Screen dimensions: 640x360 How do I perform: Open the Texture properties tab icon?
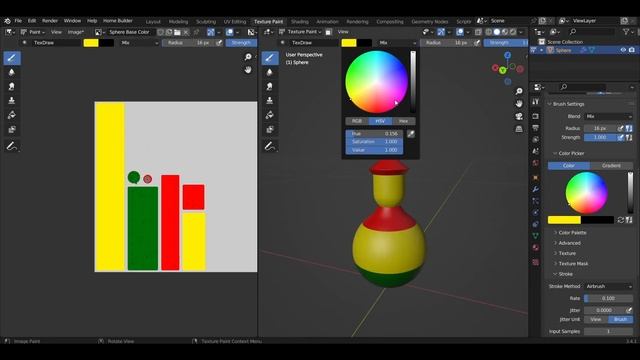click(536, 262)
